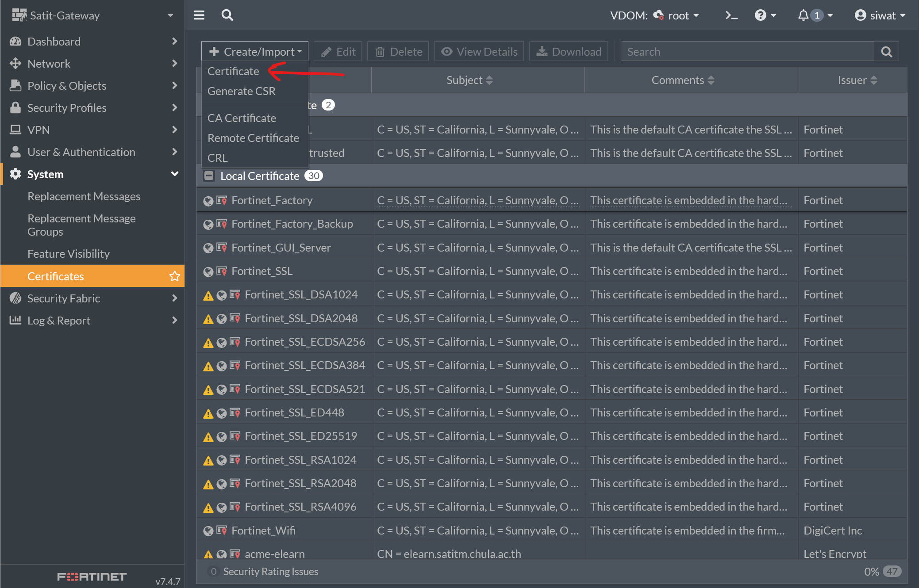
Task: Click the Search input field
Action: coord(748,52)
